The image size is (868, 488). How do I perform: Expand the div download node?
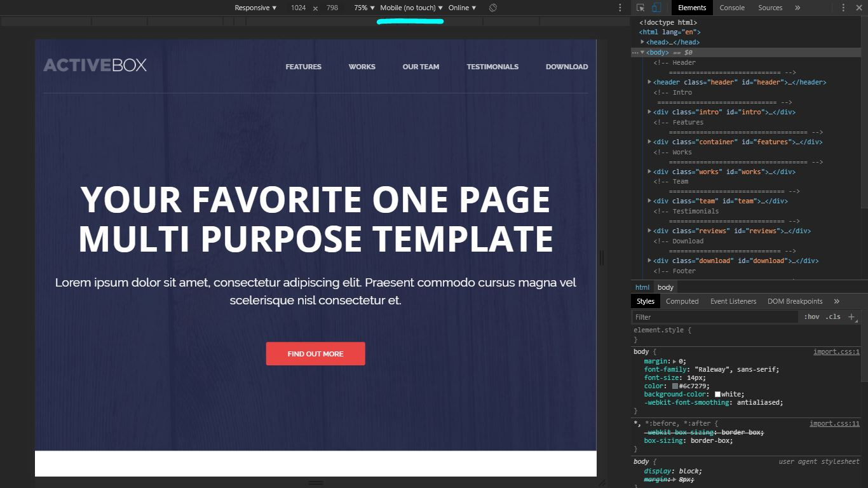pos(649,261)
